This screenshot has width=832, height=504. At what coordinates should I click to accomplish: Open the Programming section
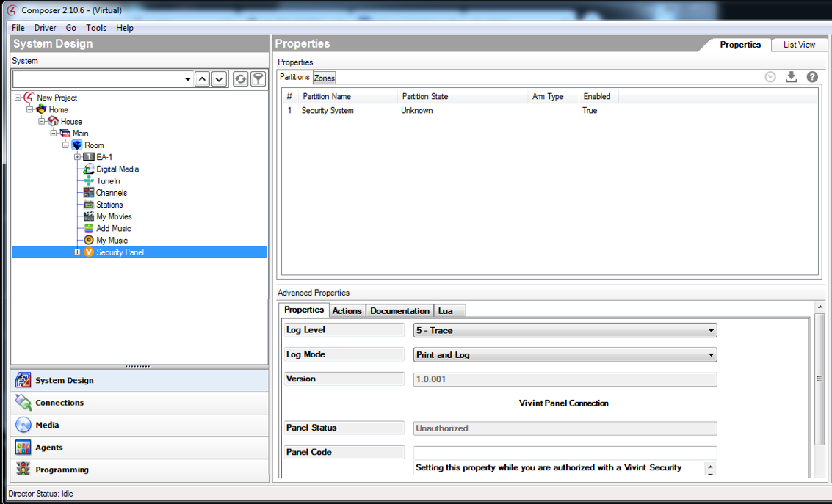coord(62,470)
